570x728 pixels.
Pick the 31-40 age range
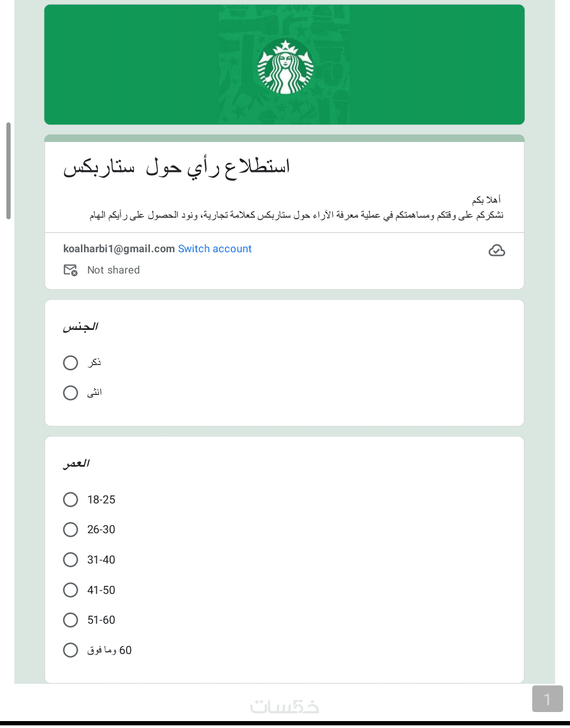71,560
